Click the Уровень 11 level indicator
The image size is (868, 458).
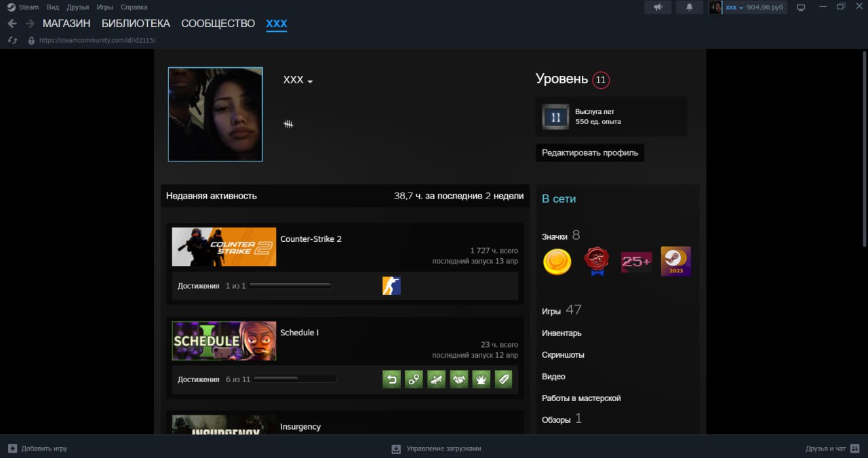point(573,79)
